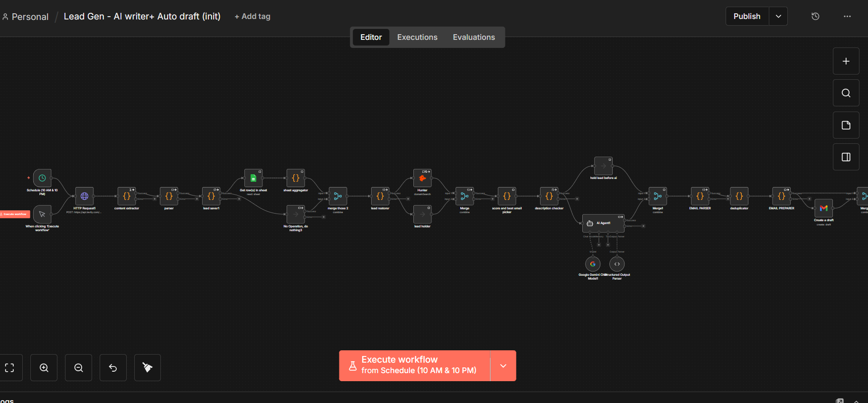
Task: Select the EMAIL PARSER code node
Action: [x=700, y=196]
